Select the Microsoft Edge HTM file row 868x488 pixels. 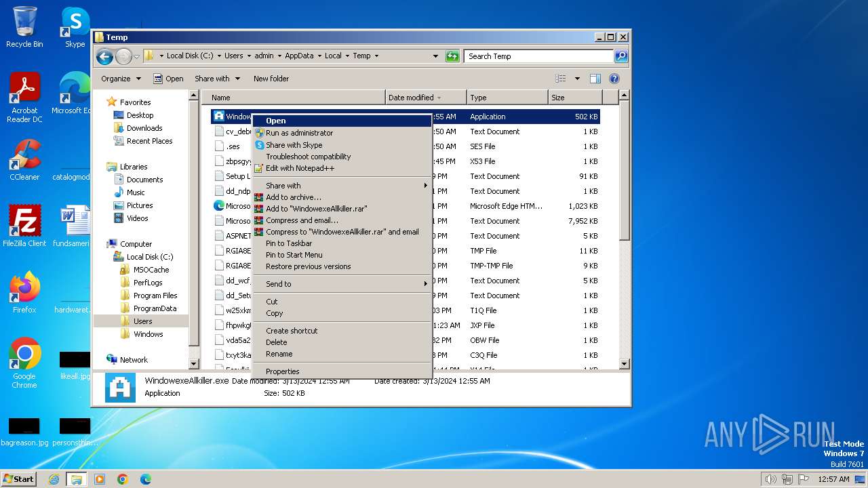point(406,206)
